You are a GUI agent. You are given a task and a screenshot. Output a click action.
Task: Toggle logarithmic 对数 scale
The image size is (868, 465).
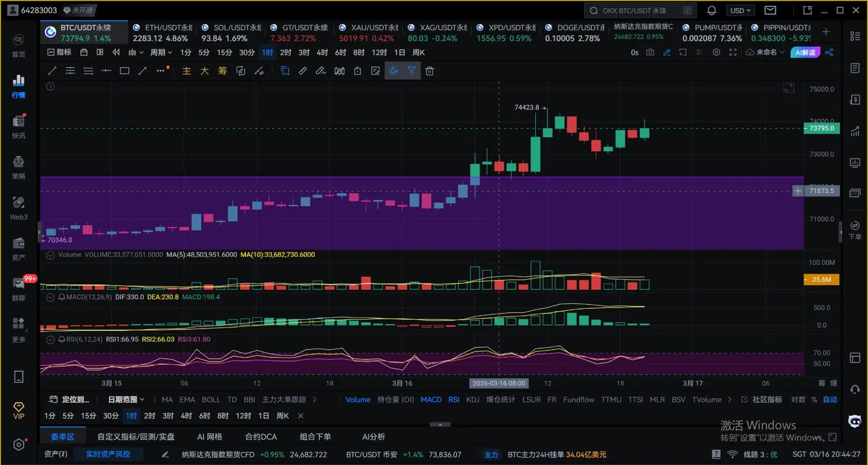[798, 399]
